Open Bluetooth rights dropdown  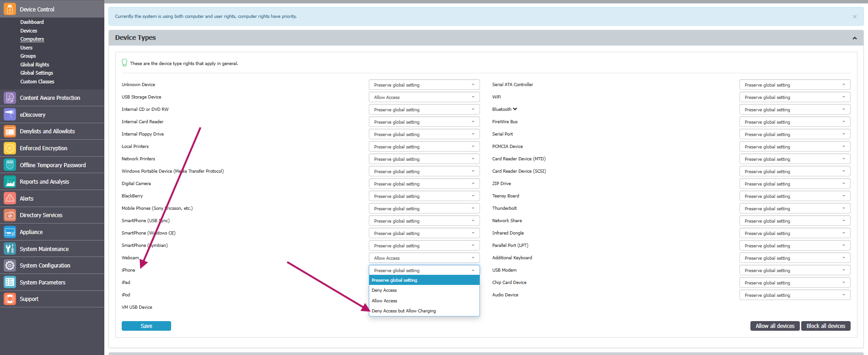coord(795,109)
